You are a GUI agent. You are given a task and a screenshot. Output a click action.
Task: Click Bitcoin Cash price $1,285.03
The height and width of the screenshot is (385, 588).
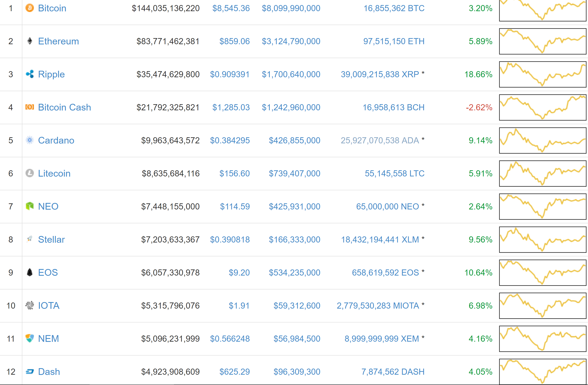click(231, 107)
